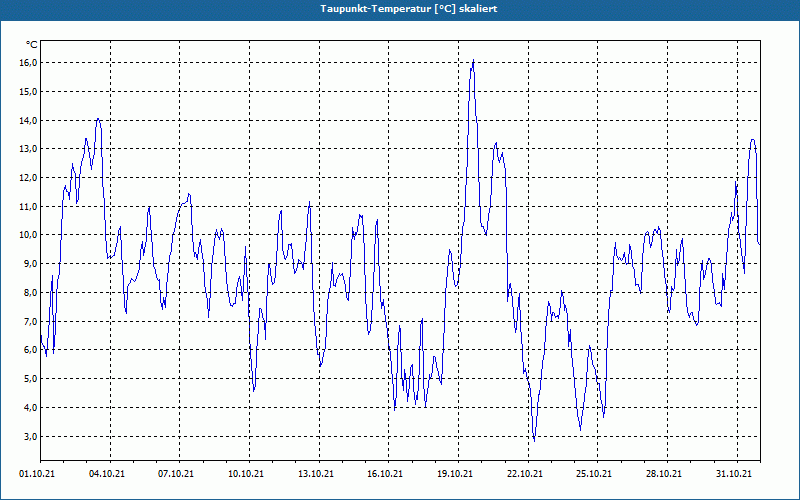Click the 07.10.21 date label
Viewport: 800px width, 500px height.
176,474
